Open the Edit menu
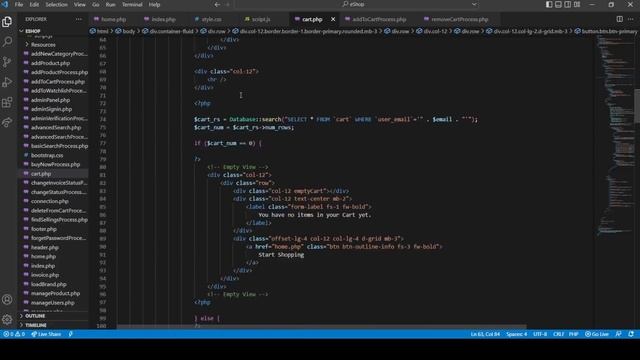The image size is (640, 360). point(34,4)
